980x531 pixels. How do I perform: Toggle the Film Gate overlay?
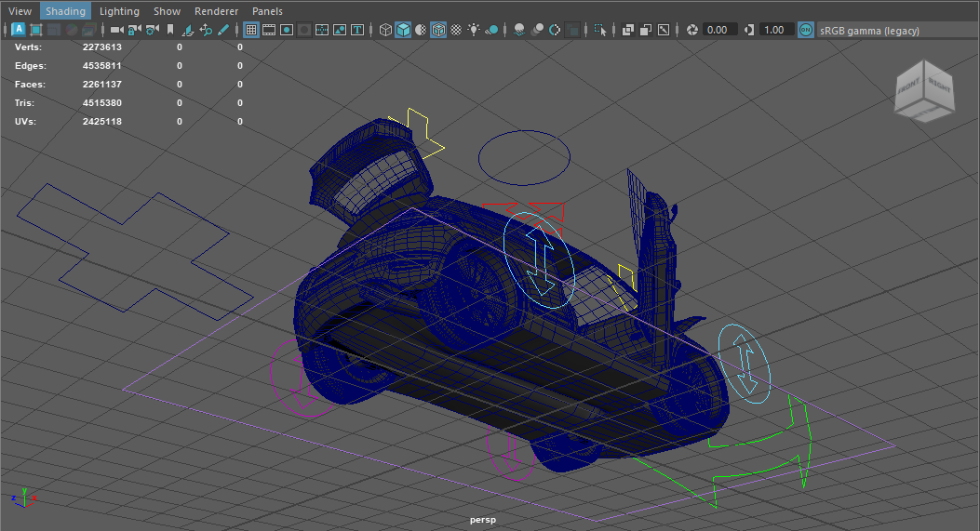click(269, 30)
